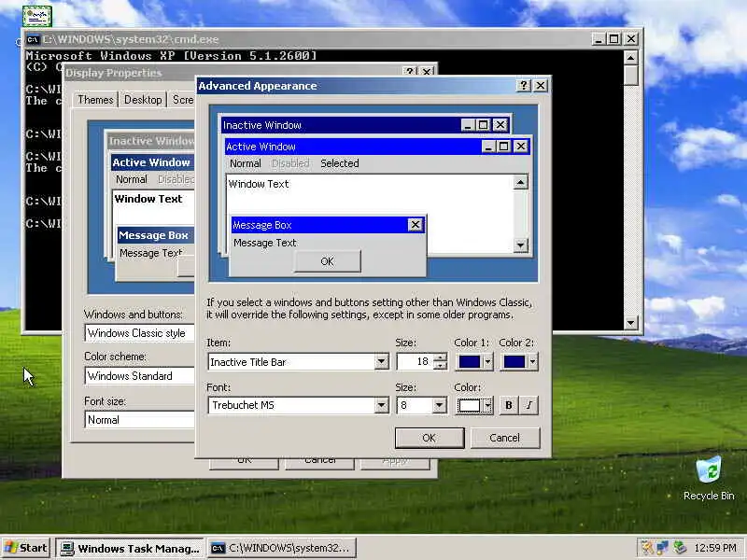Viewport: 747px width, 560px height.
Task: Minimize the cmd.exe window
Action: point(599,38)
